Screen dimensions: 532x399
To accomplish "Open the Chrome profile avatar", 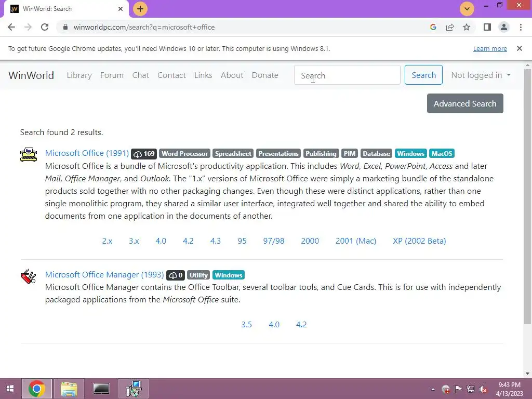I will [504, 27].
